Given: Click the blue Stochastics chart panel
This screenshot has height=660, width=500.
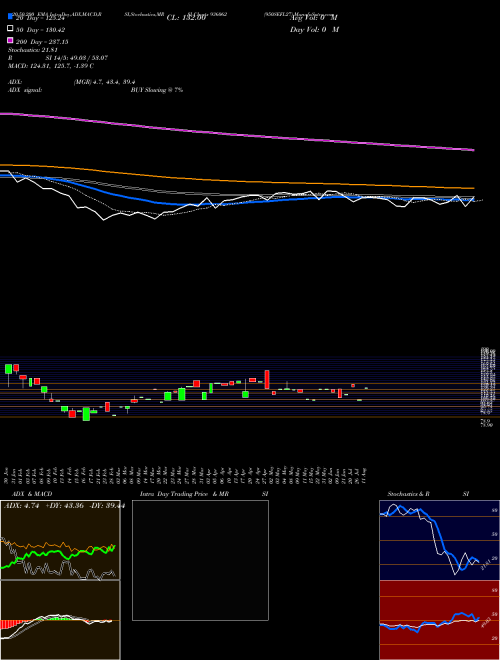Looking at the screenshot, I should click(x=439, y=540).
